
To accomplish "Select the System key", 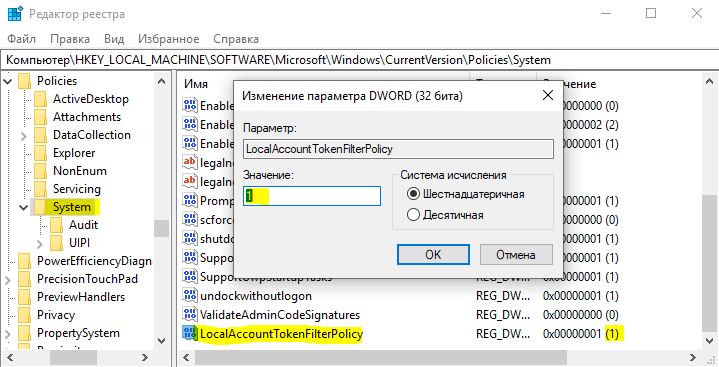I will 72,207.
